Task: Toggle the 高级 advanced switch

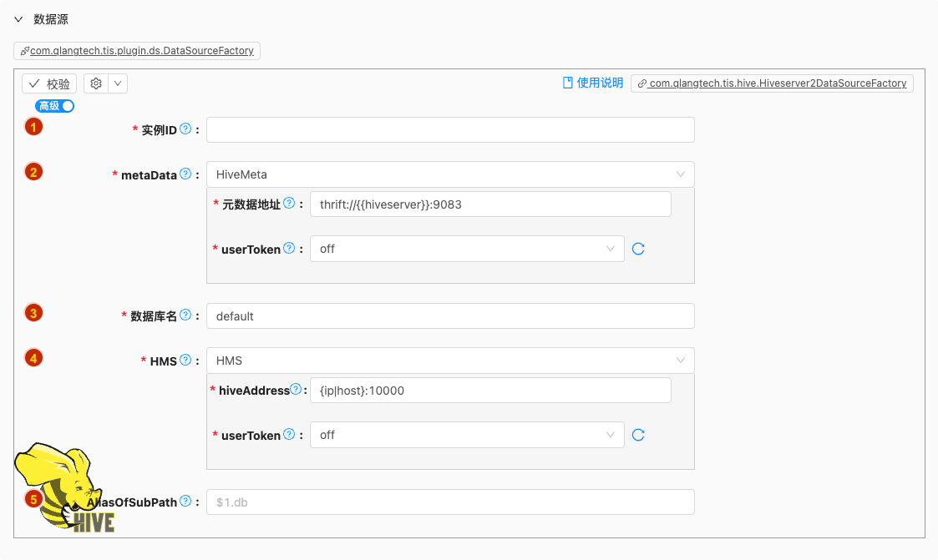Action: coord(55,106)
